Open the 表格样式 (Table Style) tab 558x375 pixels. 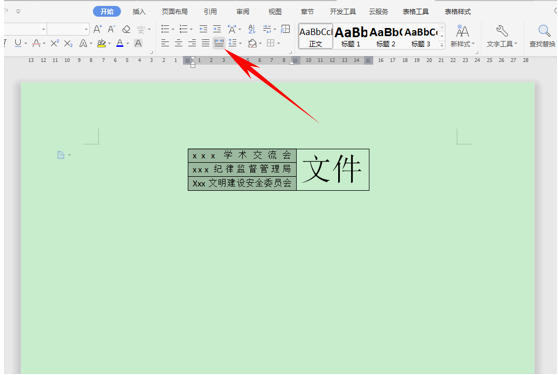458,12
